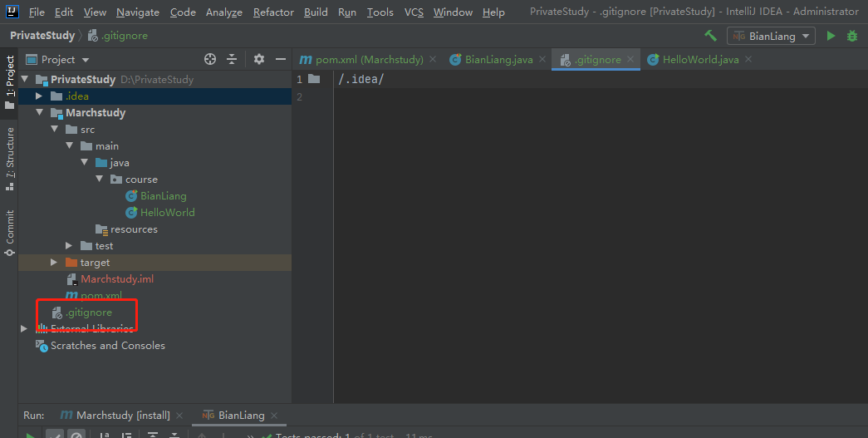Collapse the Marchstudy module node
The height and width of the screenshot is (438, 868).
39,112
